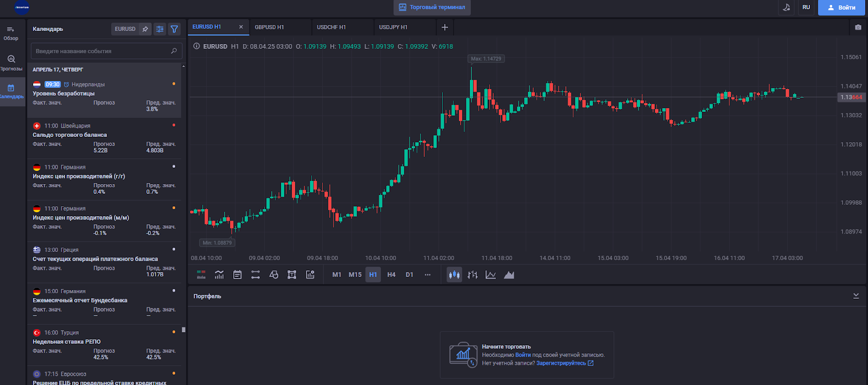Click the alarm clock icon for Нидерланды event

(x=66, y=85)
